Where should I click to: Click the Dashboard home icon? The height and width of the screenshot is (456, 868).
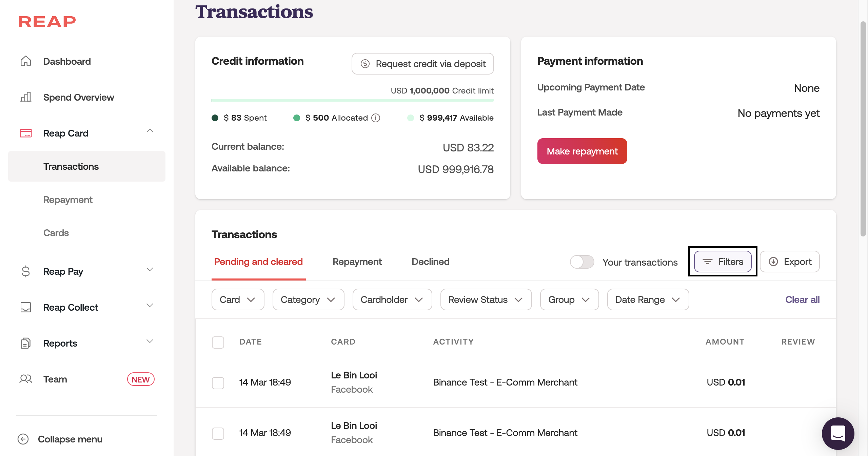pos(26,61)
